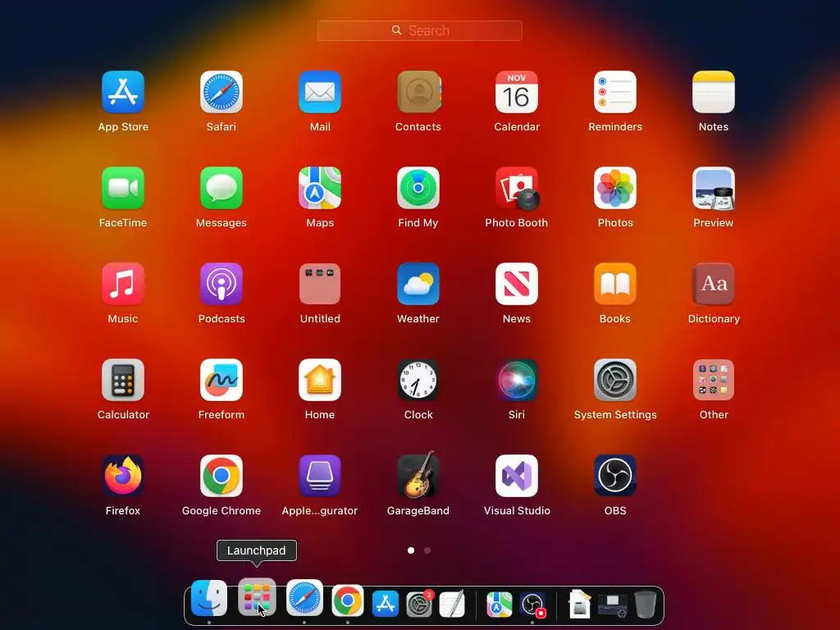Select the first Launchpad page dot
Viewport: 840px width, 630px height.
click(x=411, y=550)
